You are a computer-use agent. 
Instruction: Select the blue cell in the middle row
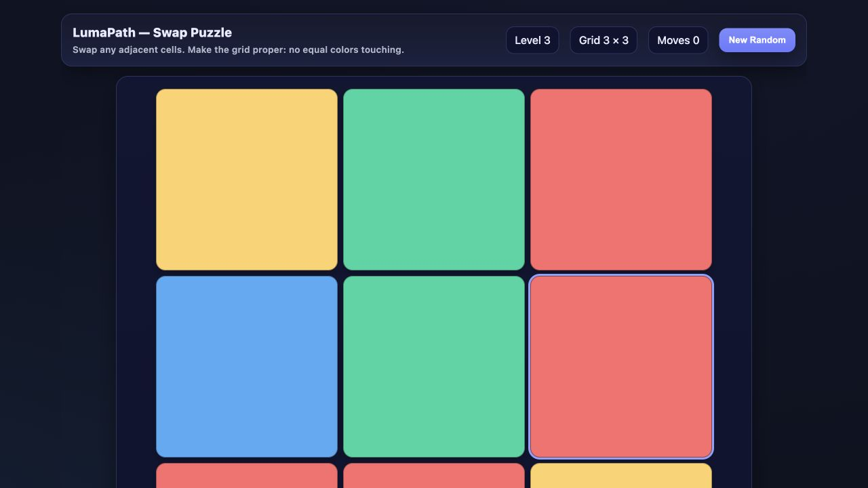(247, 367)
